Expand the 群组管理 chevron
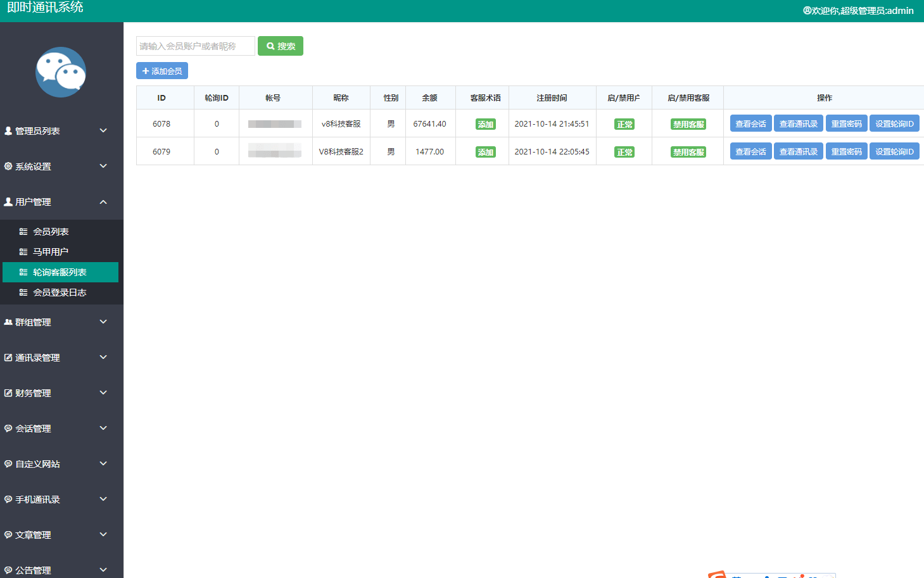The height and width of the screenshot is (578, 924). pos(103,322)
